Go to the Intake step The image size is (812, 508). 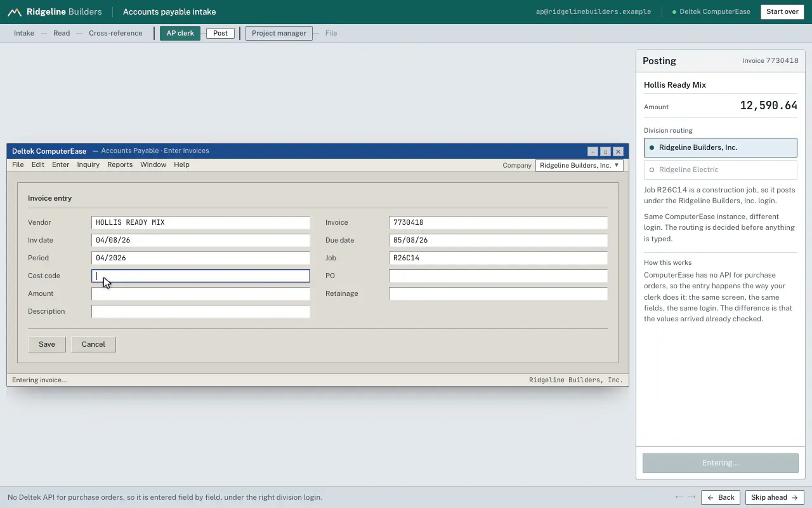[x=24, y=33]
